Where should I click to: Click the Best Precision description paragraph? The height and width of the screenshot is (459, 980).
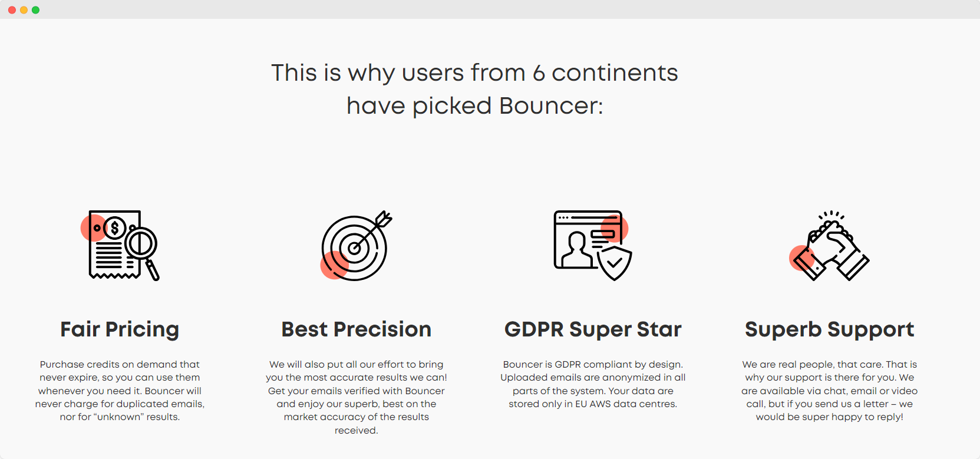(x=356, y=397)
